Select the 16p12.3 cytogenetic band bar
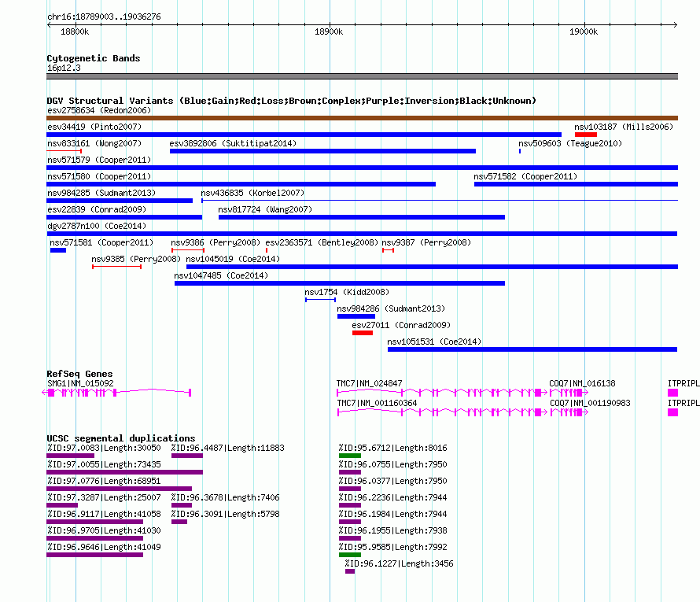Image resolution: width=700 pixels, height=602 pixels. click(362, 76)
